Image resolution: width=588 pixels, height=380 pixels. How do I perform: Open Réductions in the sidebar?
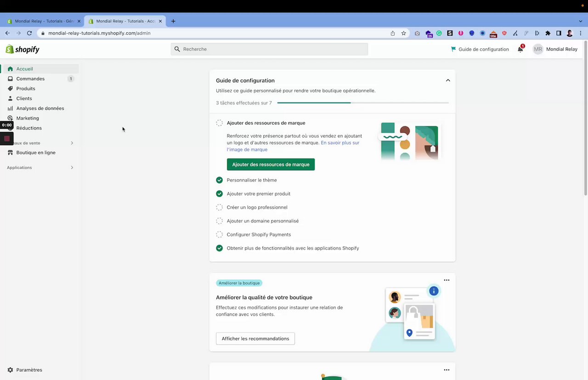coord(29,128)
